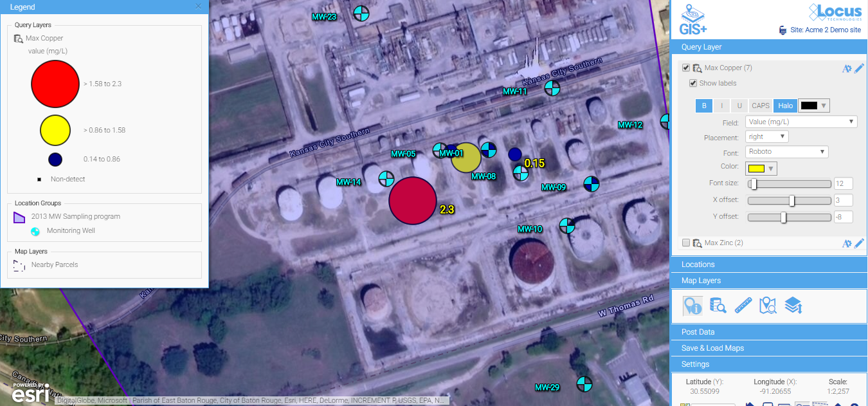This screenshot has height=406, width=868.
Task: Click the MW-10 monitoring well marker
Action: [x=566, y=225]
